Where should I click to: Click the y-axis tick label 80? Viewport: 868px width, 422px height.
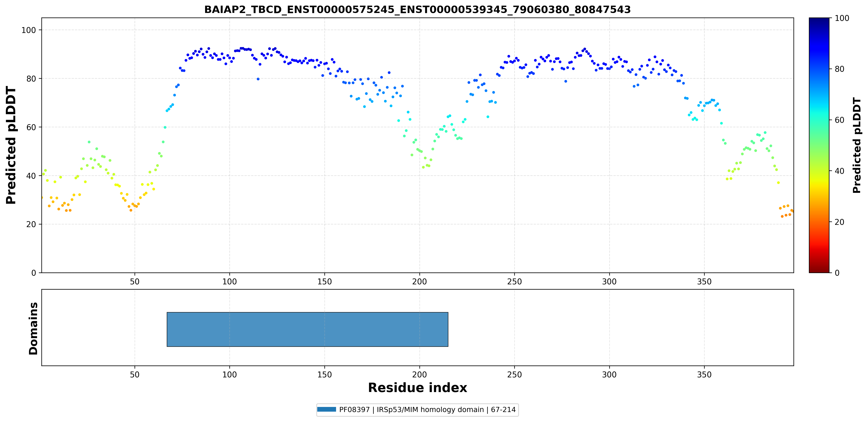[31, 79]
